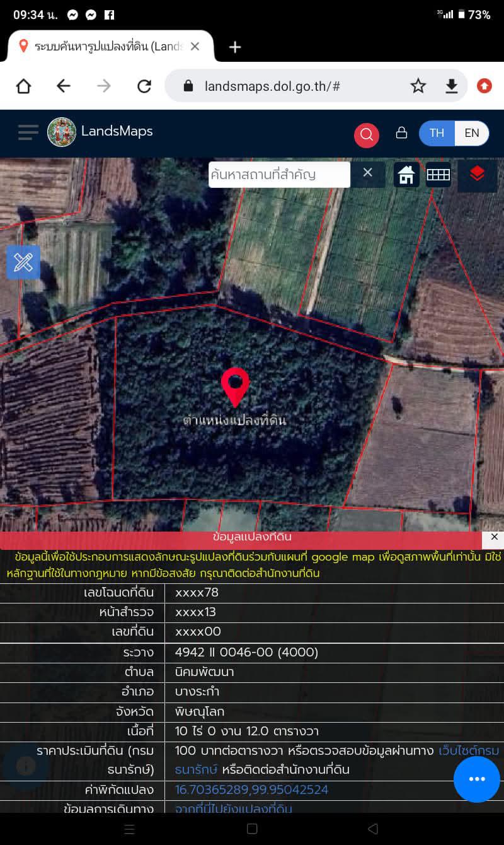Click the padlock login icon
The width and height of the screenshot is (504, 845).
(x=401, y=133)
